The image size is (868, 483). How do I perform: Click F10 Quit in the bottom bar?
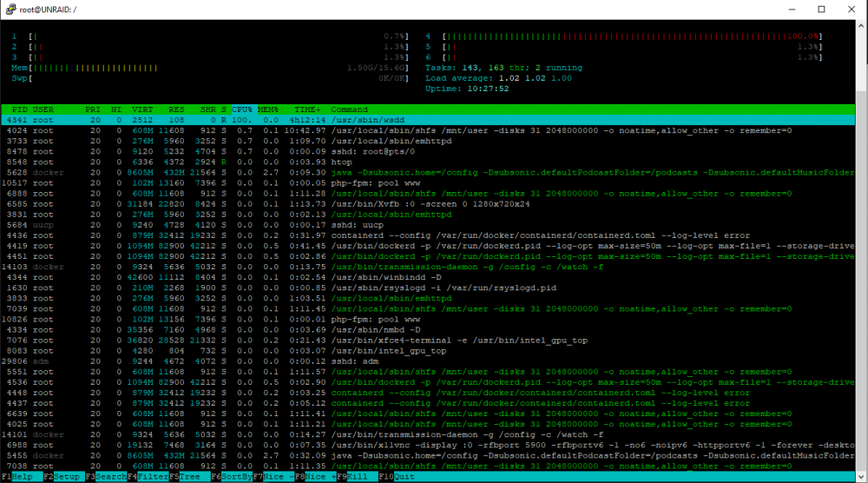click(x=397, y=476)
